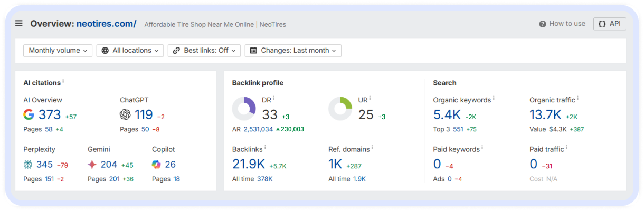
Task: Click the ChatGPT logo icon
Action: tap(125, 114)
